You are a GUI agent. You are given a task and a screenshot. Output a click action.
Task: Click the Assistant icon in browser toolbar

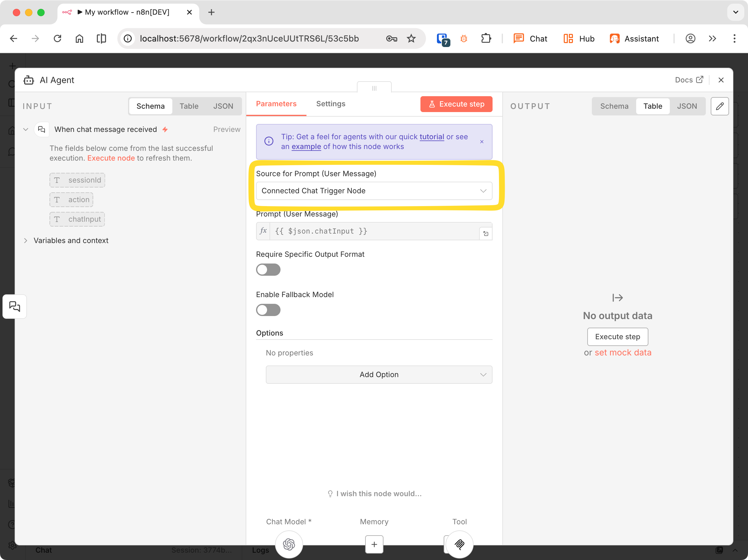(615, 38)
